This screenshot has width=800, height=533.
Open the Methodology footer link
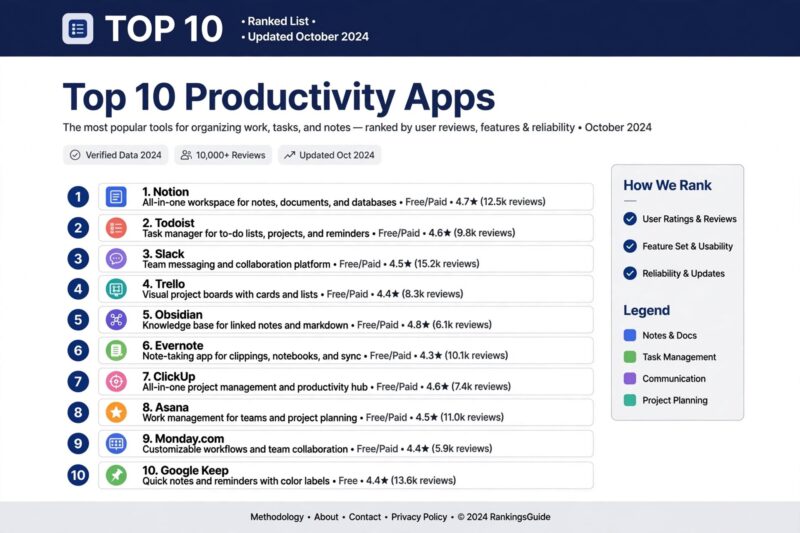tap(277, 517)
